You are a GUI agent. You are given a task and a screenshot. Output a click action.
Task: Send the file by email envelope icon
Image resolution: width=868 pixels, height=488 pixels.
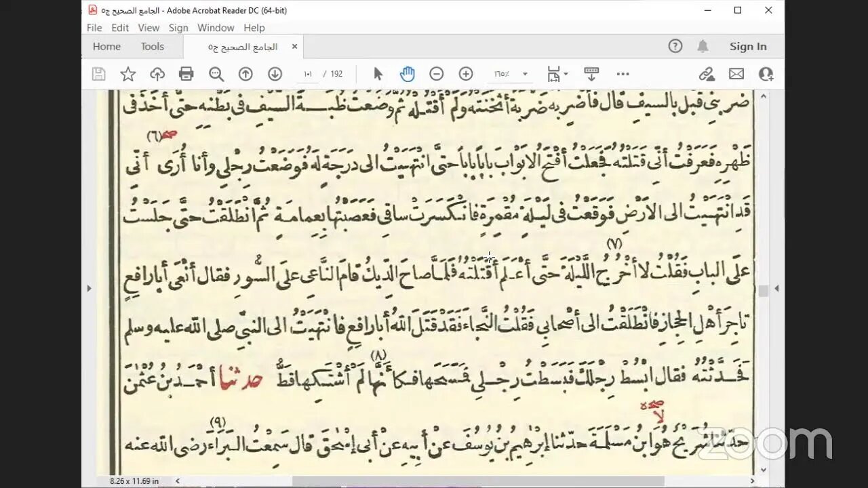coord(736,74)
